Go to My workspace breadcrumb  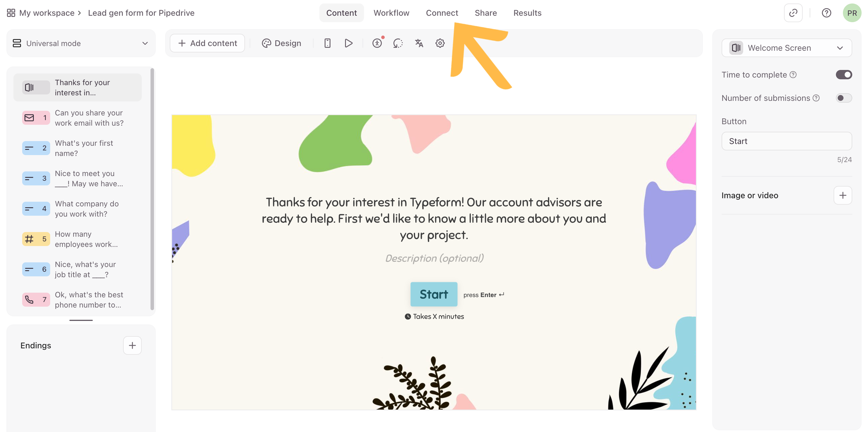point(47,13)
